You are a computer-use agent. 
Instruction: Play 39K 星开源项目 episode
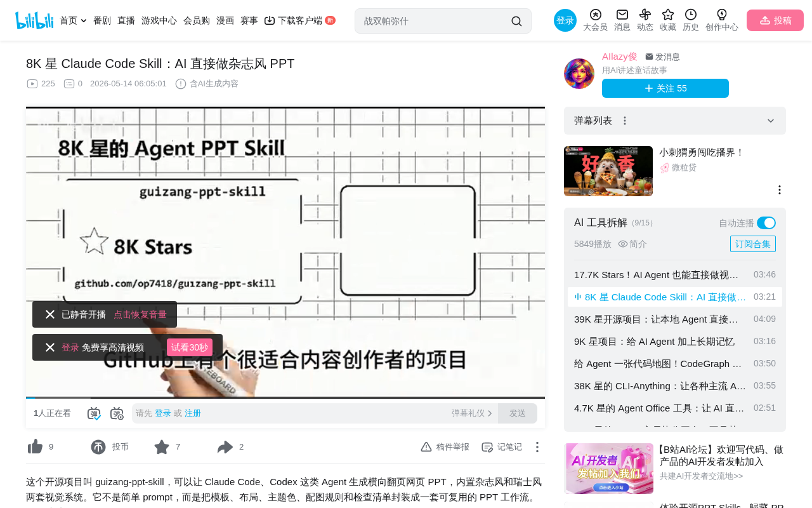point(675,319)
